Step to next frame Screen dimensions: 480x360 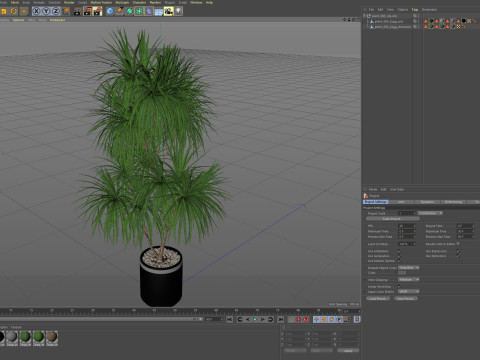pos(263,319)
